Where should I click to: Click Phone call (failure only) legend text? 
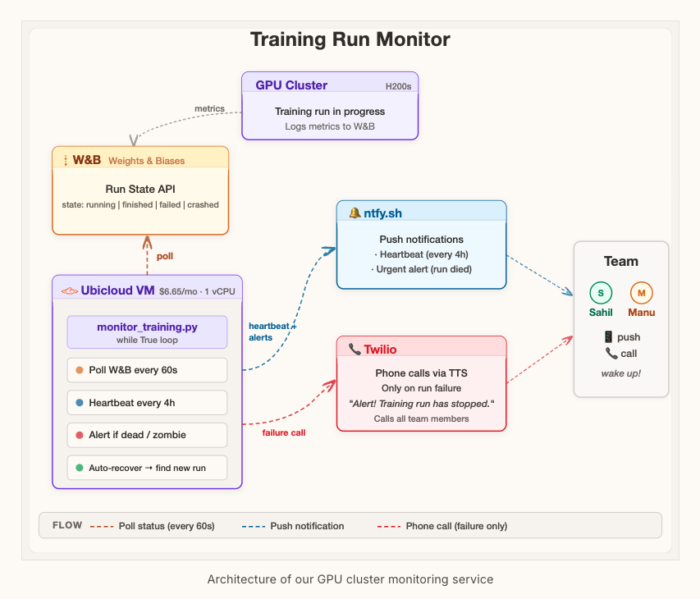(456, 526)
